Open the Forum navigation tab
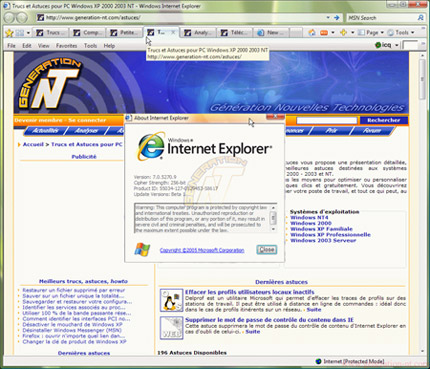Image resolution: width=430 pixels, height=369 pixels. (x=372, y=131)
